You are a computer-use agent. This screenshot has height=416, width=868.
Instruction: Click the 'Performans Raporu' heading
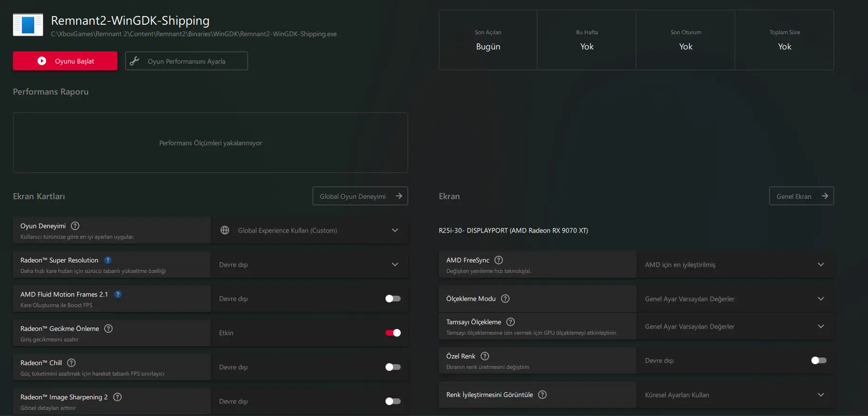click(51, 92)
